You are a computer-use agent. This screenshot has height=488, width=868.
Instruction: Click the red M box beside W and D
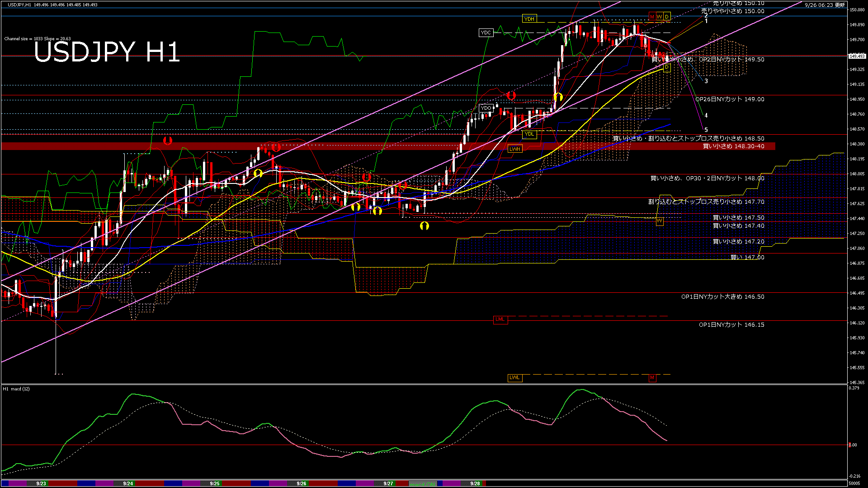[x=652, y=17]
